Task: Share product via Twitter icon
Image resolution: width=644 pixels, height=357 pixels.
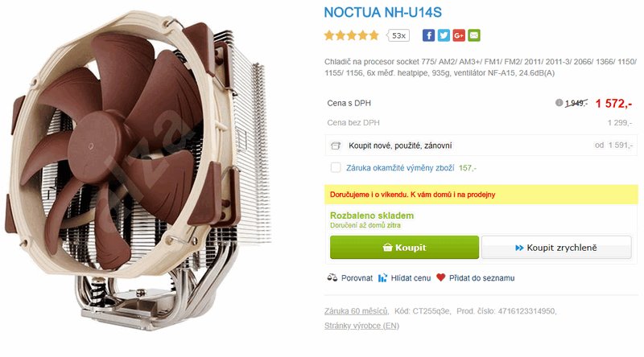Action: tap(444, 35)
